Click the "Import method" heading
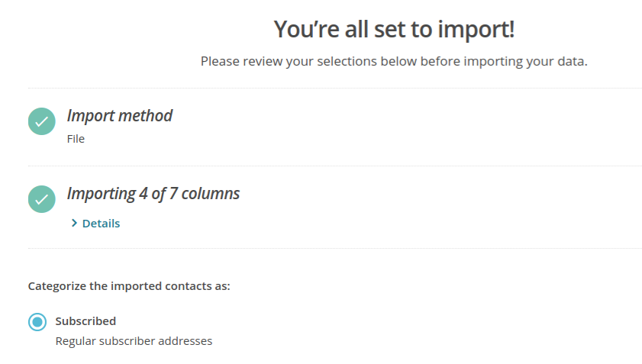 click(120, 116)
